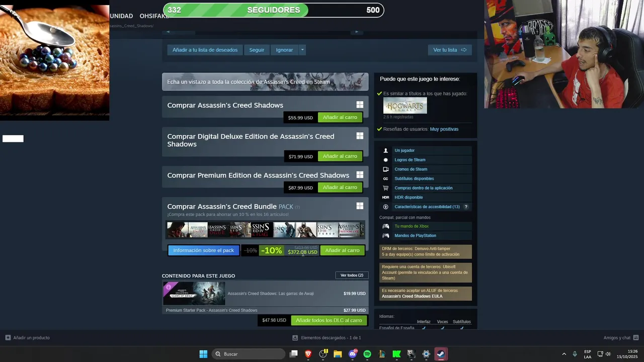This screenshot has width=644, height=362.
Task: Click the Un jugador person icon
Action: tap(385, 150)
